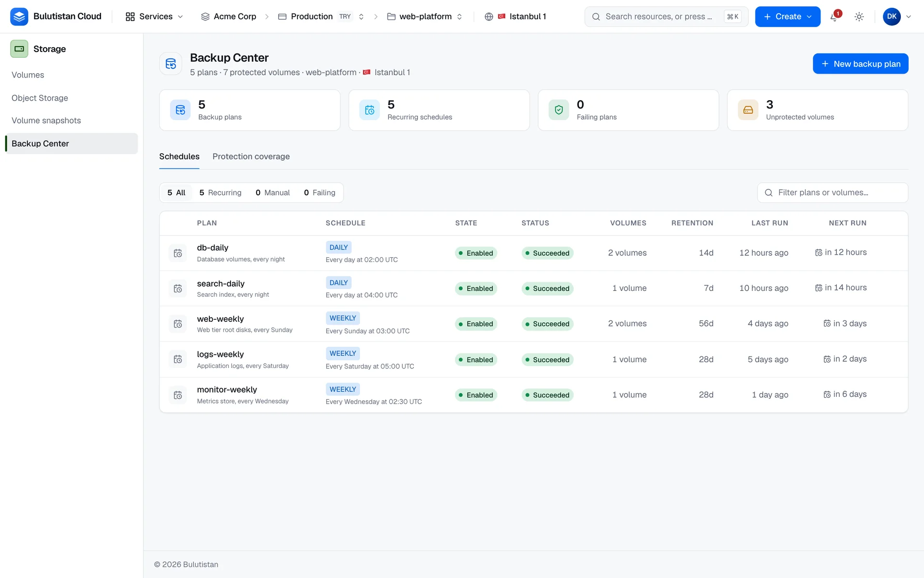Click the Bulutistan Cloud logo icon
Viewport: 924px width, 578px height.
pyautogui.click(x=19, y=16)
